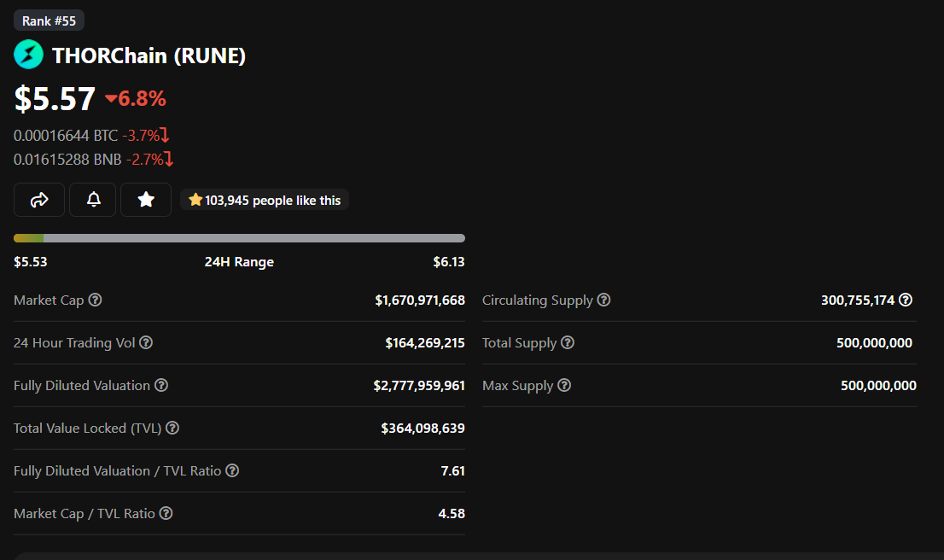Show Total Supply help icon
Screen dimensions: 944x560
click(567, 342)
